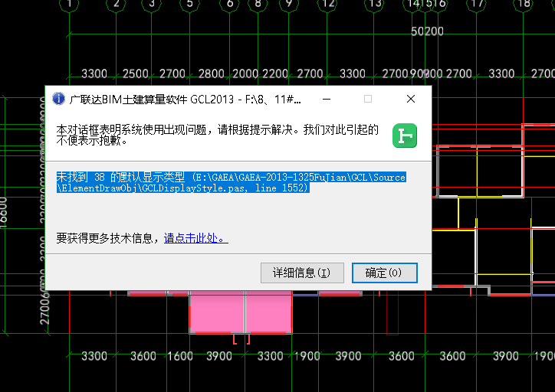Click axis bubble number 6 at top
The width and height of the screenshot is (555, 392).
tap(230, 4)
